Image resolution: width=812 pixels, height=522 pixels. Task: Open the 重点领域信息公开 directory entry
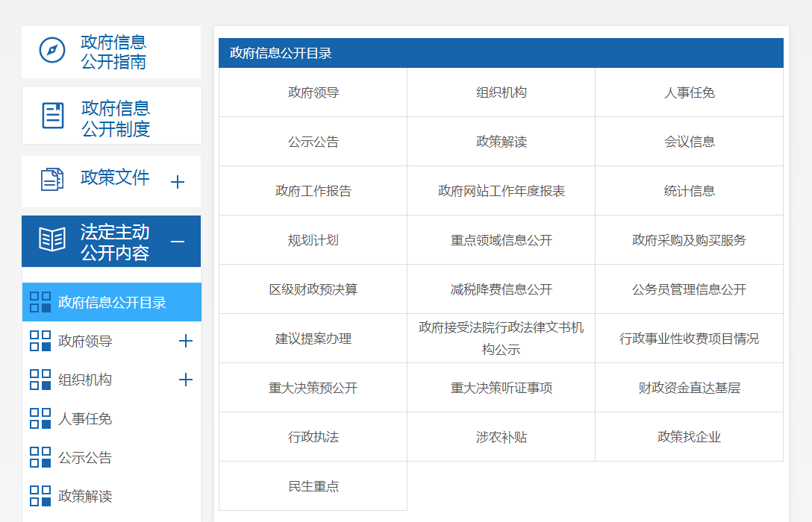pos(501,240)
